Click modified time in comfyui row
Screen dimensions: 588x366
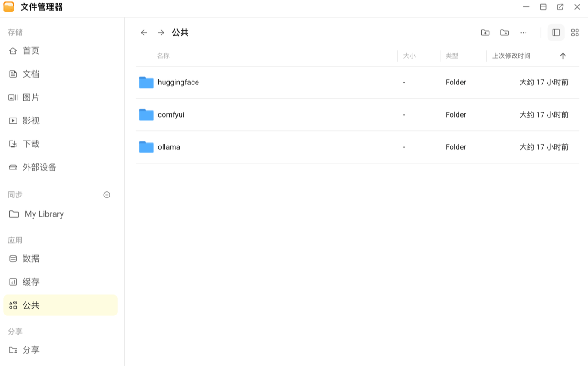(544, 115)
